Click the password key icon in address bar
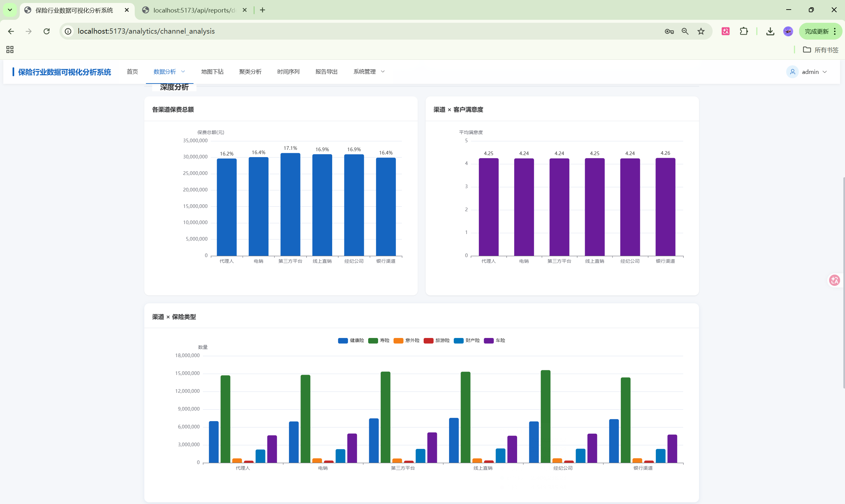Image resolution: width=845 pixels, height=504 pixels. [x=669, y=31]
